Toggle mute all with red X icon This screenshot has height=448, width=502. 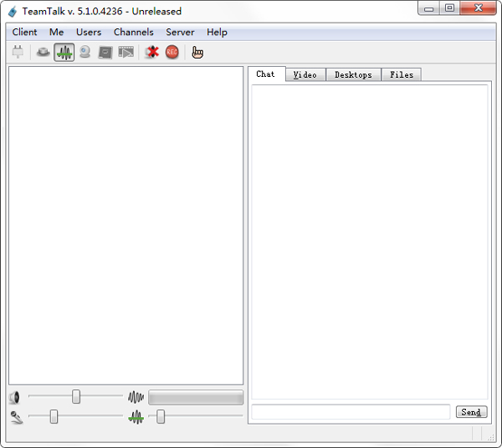151,52
